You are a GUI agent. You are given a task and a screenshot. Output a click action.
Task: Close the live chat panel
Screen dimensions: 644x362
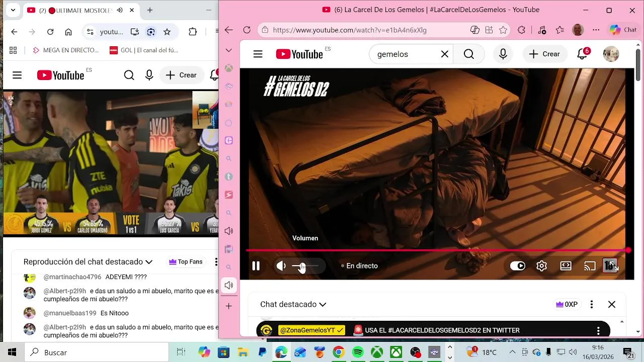tap(612, 304)
